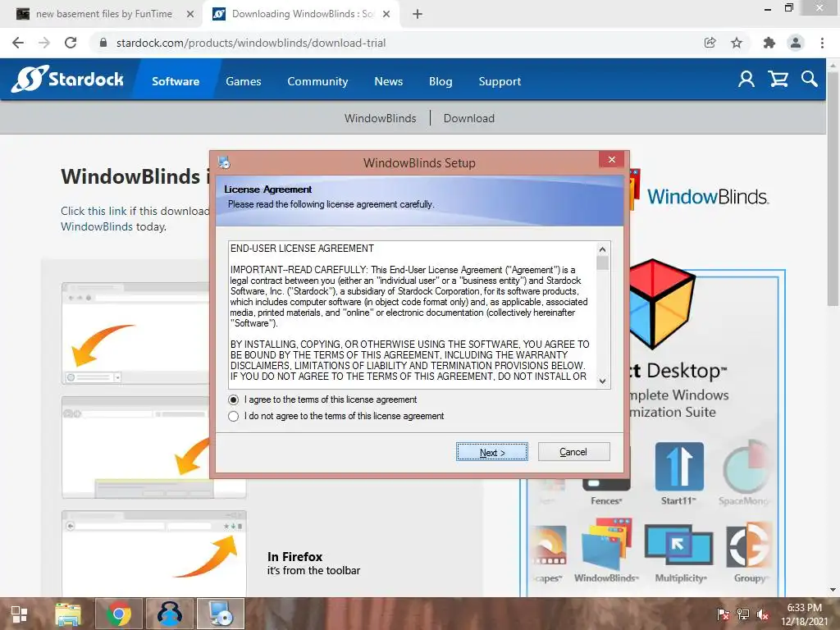Open a new browser tab
This screenshot has width=840, height=630.
click(x=418, y=15)
